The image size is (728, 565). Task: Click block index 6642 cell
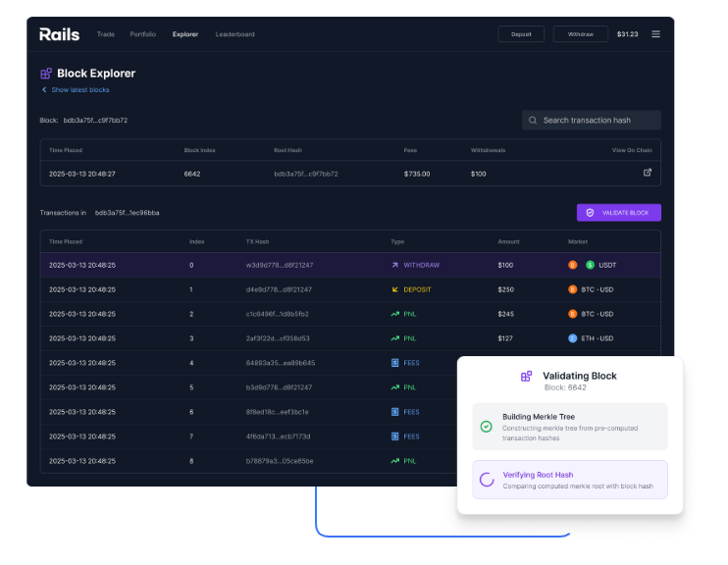tap(192, 174)
